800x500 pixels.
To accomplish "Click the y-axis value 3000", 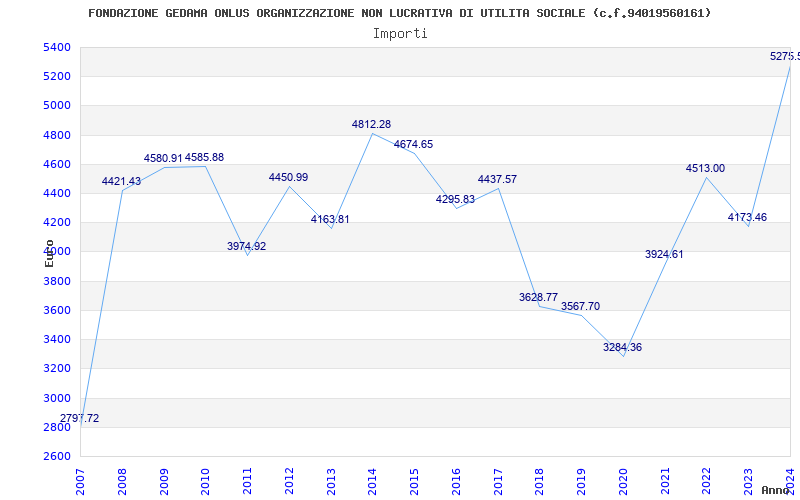I will pyautogui.click(x=58, y=398).
